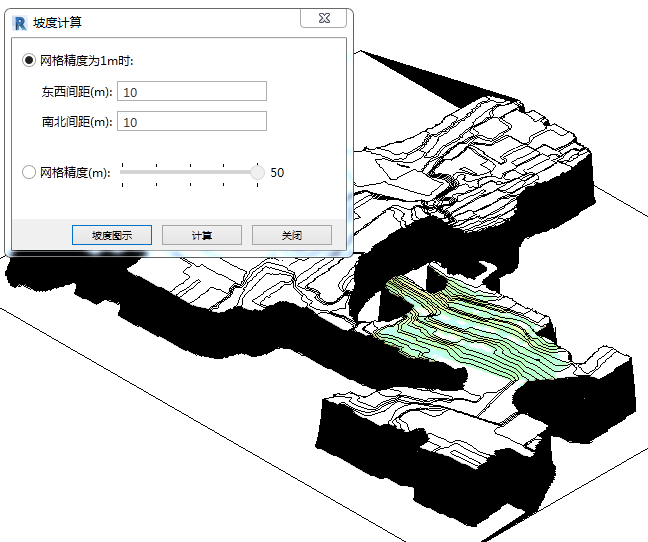Click the 网格精度 slider thumb
Image resolution: width=648 pixels, height=542 pixels.
click(258, 172)
